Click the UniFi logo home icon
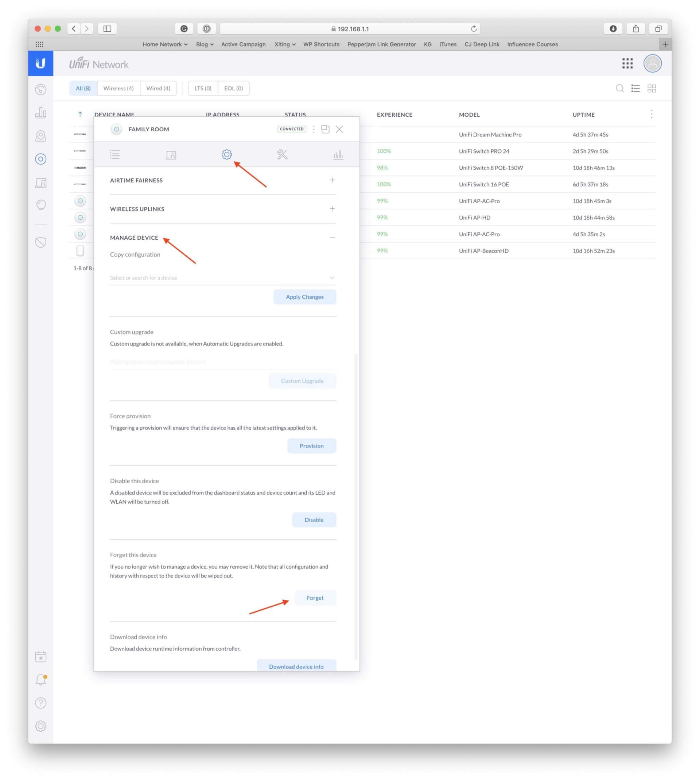This screenshot has height=781, width=700. click(40, 63)
